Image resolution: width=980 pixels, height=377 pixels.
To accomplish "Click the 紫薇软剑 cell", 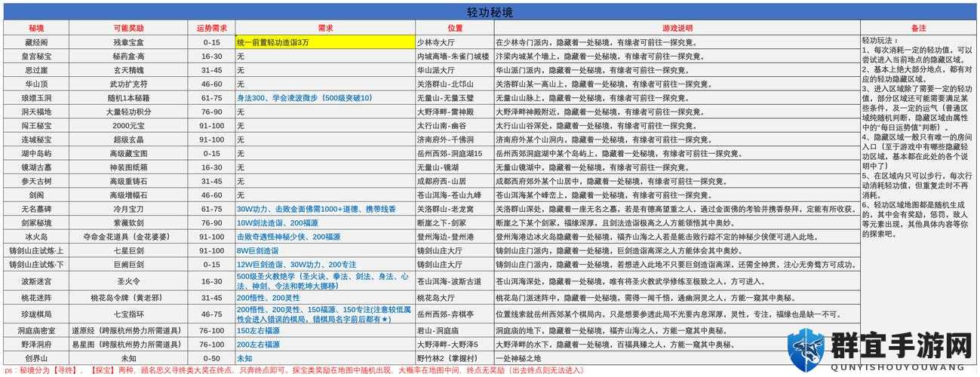I will pos(128,223).
